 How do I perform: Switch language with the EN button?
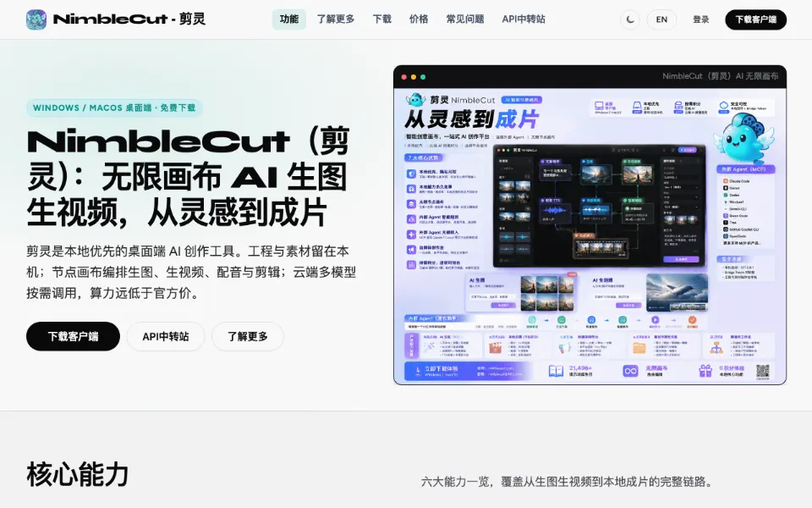coord(661,19)
